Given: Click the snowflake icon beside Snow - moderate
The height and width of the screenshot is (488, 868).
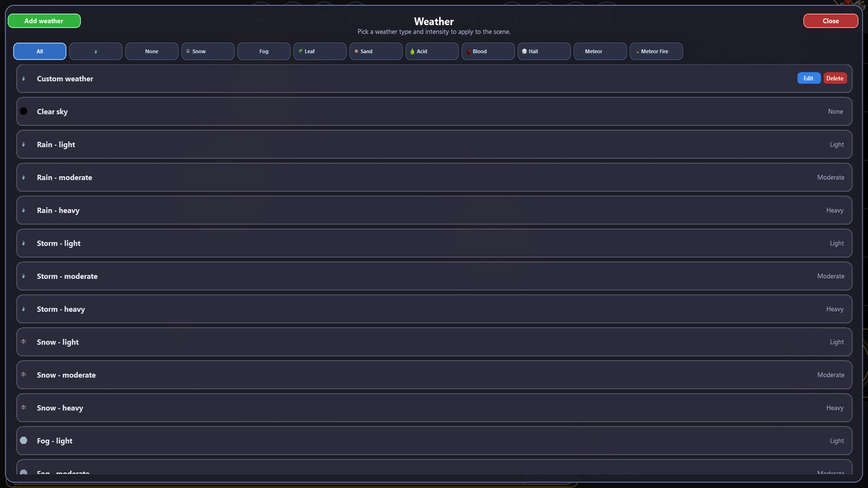Looking at the screenshot, I should click(x=24, y=375).
